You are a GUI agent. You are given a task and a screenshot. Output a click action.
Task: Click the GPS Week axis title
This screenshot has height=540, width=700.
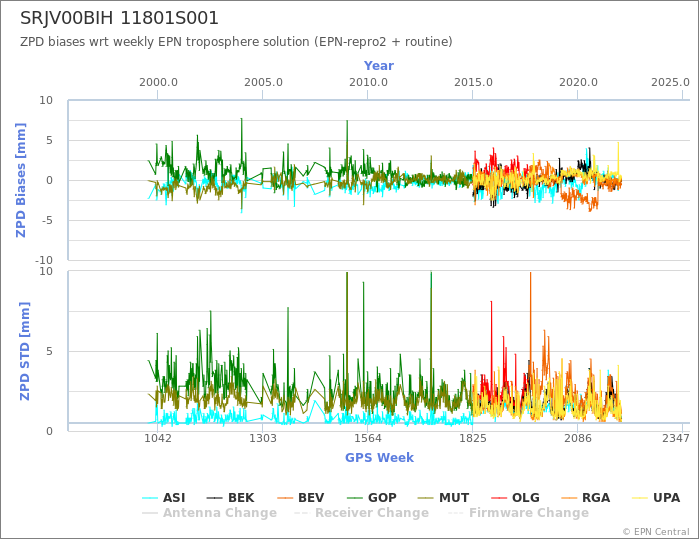[x=379, y=457]
